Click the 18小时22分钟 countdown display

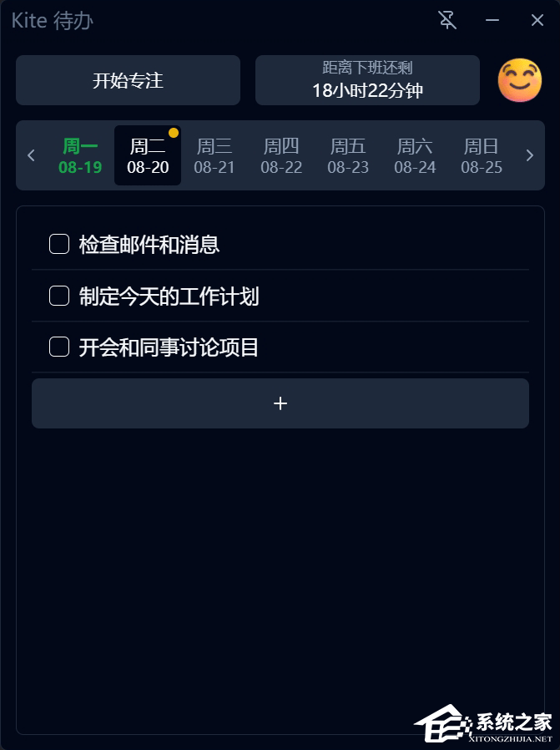(x=367, y=89)
